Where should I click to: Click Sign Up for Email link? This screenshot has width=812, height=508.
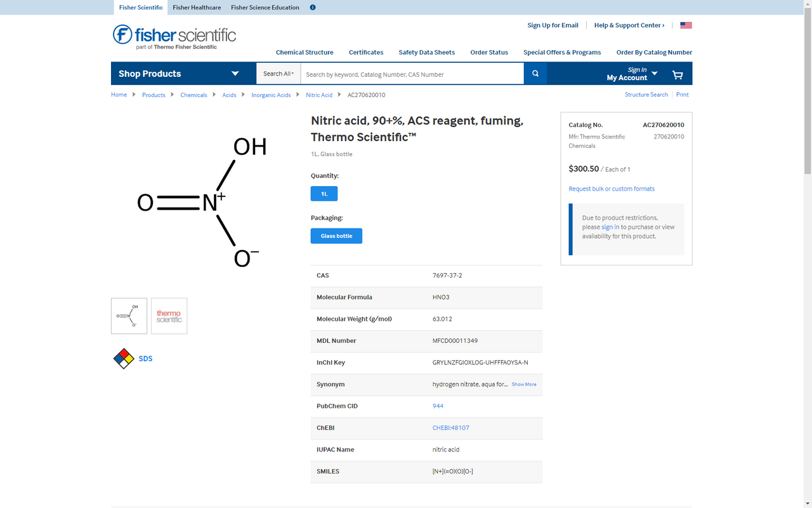point(553,25)
